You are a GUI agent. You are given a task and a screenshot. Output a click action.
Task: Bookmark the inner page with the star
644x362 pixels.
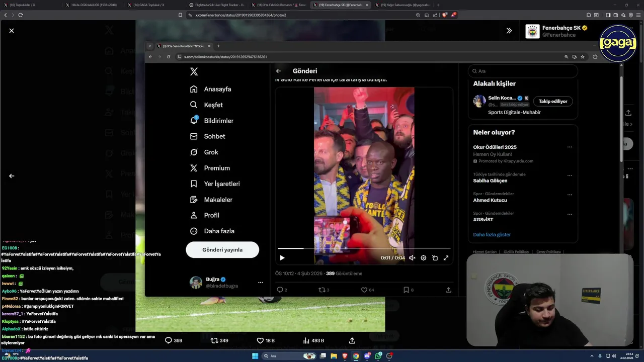(x=583, y=57)
